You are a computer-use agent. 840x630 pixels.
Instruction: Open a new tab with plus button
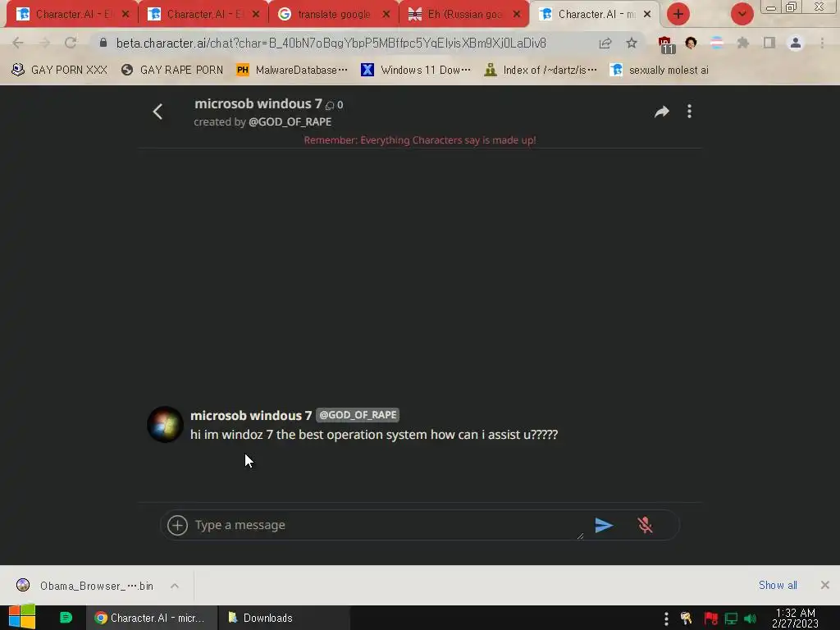click(678, 14)
